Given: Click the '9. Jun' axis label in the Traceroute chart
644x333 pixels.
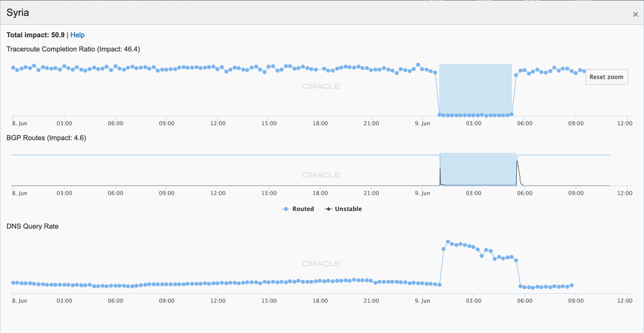Looking at the screenshot, I should [x=422, y=123].
